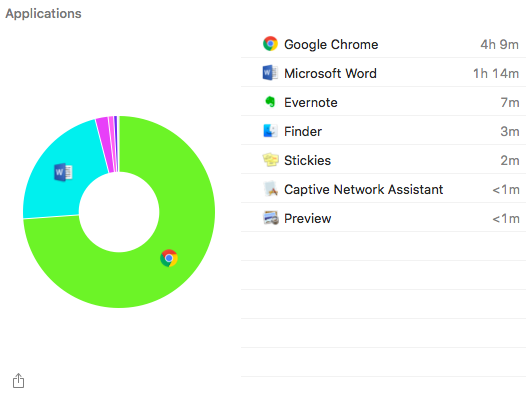Click the Captive Network Assistant label
Screen dimensions: 531x398
coord(363,190)
